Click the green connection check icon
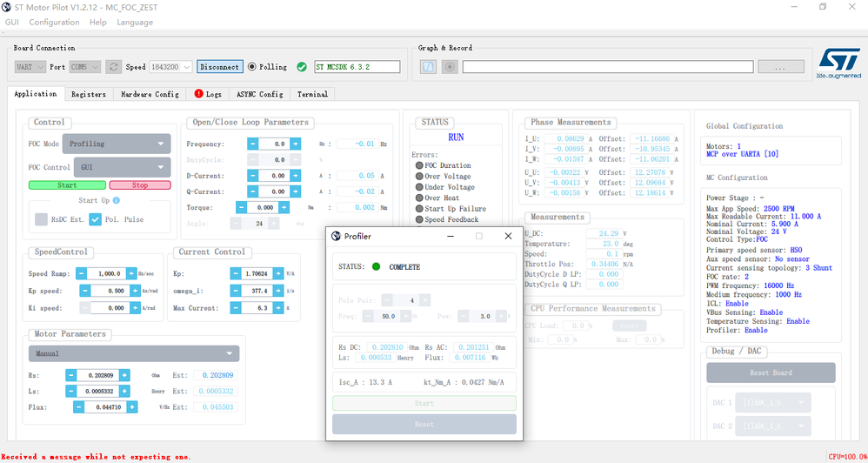The width and height of the screenshot is (868, 463). coord(301,66)
